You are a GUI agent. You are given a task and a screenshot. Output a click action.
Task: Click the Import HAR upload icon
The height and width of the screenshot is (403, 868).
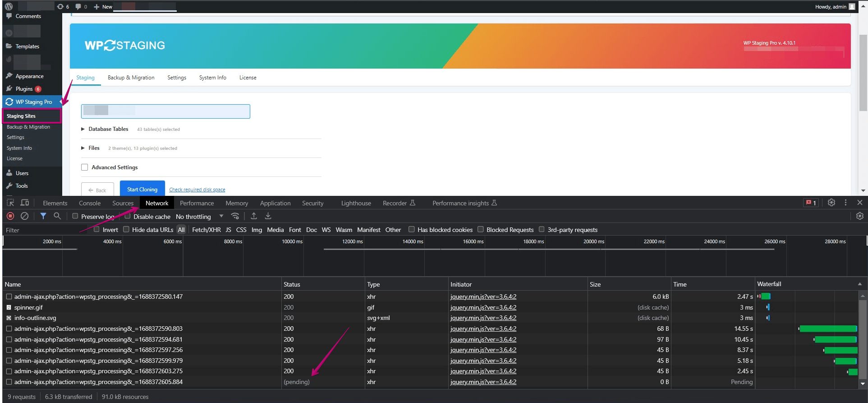[254, 216]
